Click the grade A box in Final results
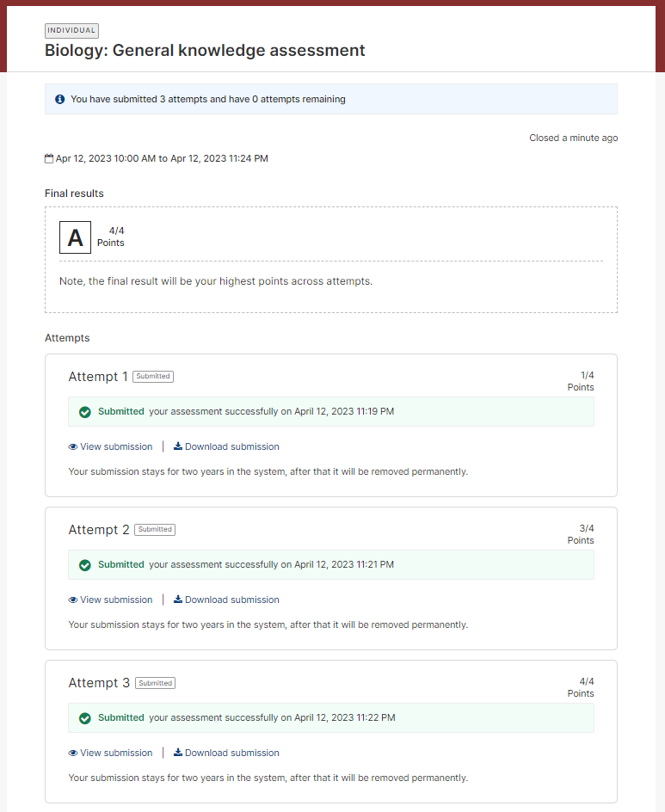The width and height of the screenshot is (665, 812). [75, 237]
